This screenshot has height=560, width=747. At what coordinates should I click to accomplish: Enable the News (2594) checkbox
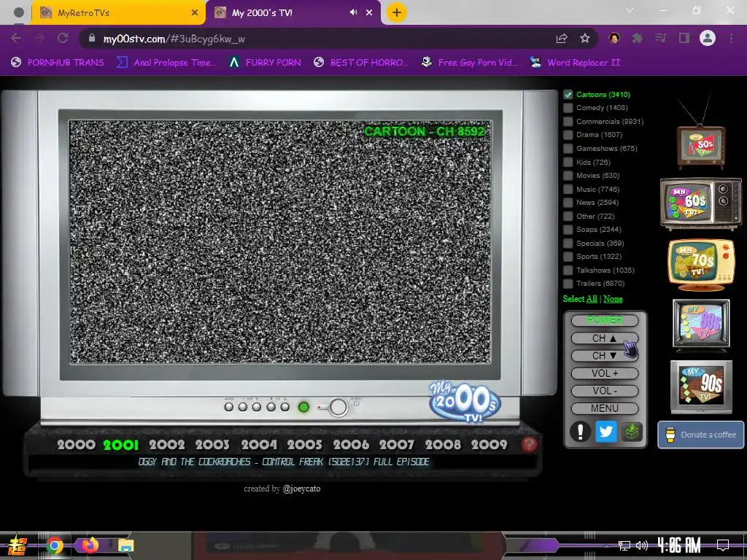click(x=568, y=203)
